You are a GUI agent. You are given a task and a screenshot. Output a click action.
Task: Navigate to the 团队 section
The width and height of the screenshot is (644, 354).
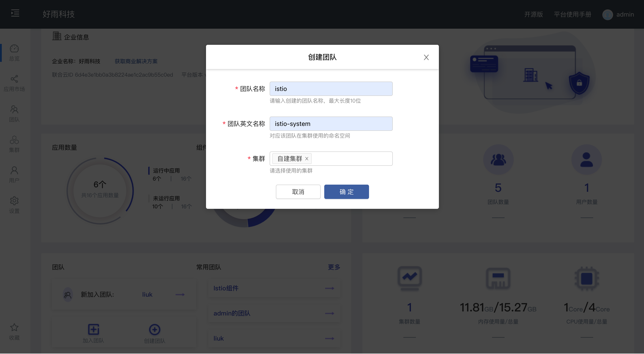(14, 114)
